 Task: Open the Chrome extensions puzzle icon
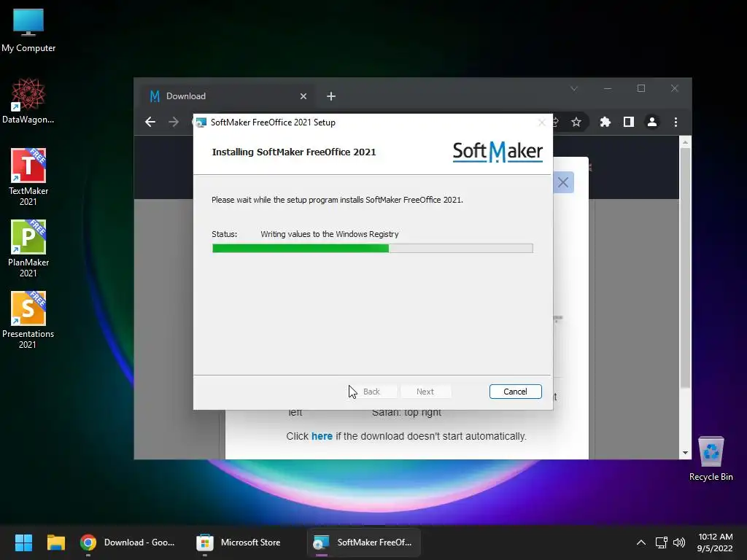click(x=605, y=122)
